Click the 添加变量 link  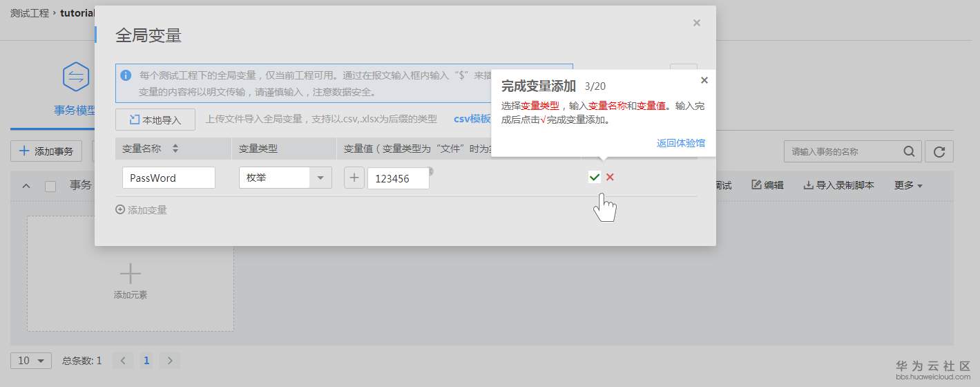(142, 209)
